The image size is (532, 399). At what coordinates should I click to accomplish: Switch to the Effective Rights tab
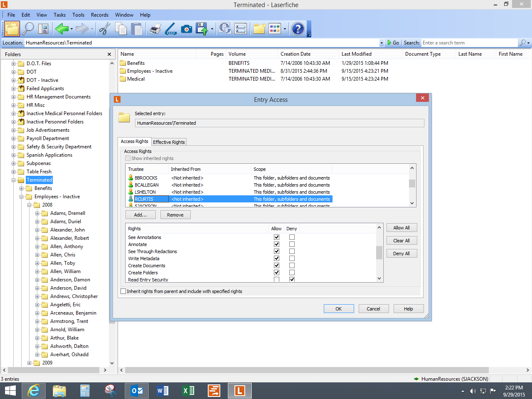click(169, 142)
